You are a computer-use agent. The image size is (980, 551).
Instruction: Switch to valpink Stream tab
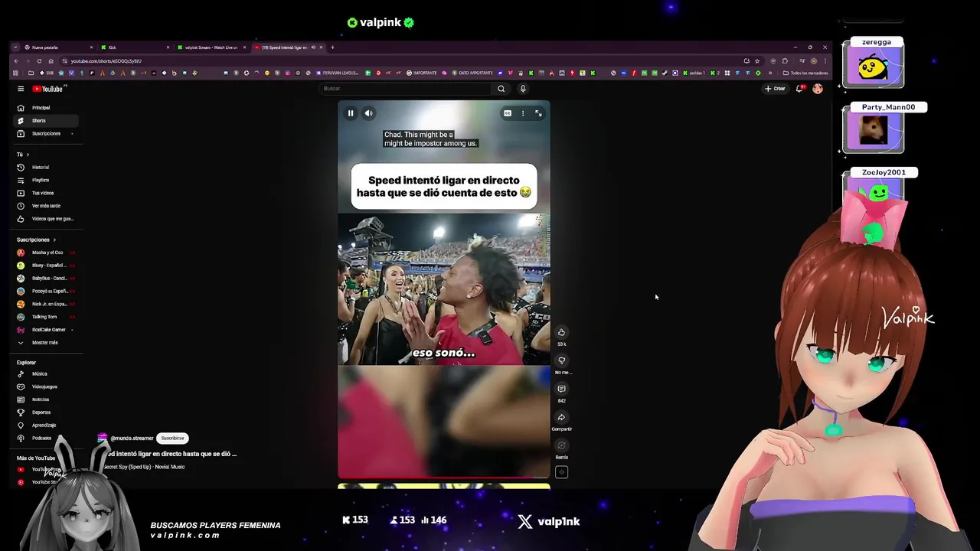tap(211, 47)
